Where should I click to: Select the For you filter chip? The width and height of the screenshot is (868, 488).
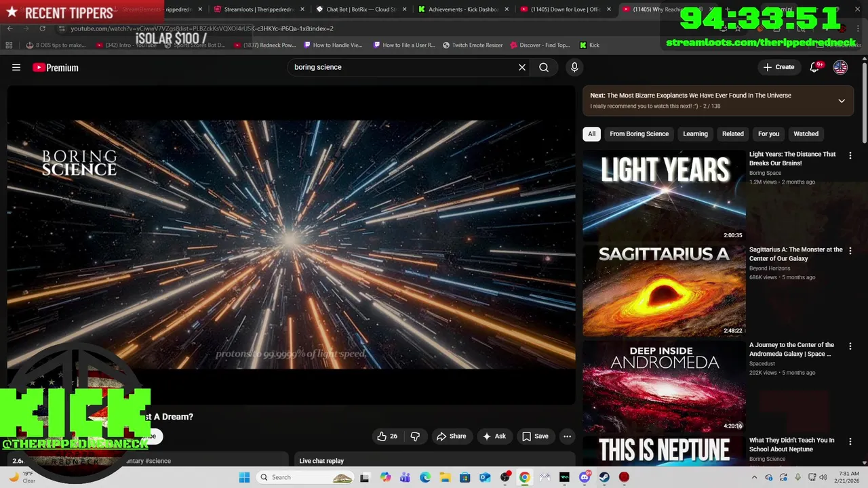tap(768, 134)
